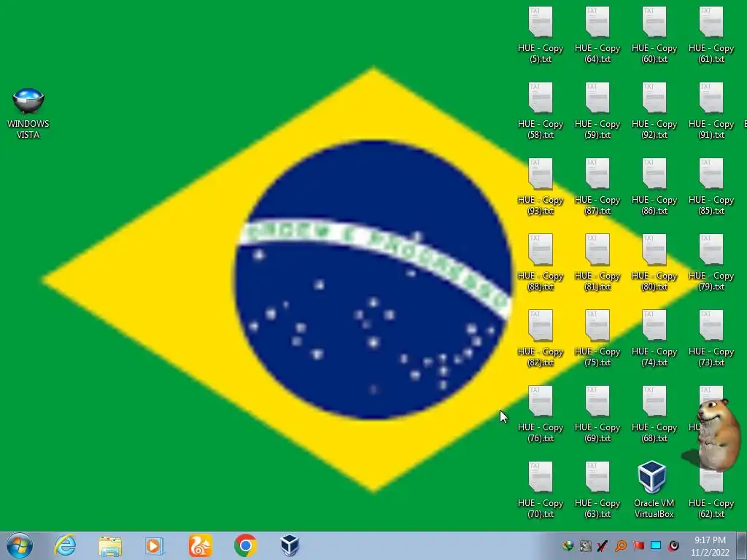
Task: Click the colorful globe tray icon
Action: pyautogui.click(x=568, y=545)
